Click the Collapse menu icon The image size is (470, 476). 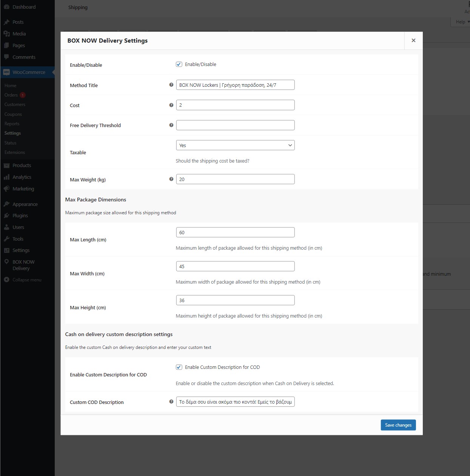(6, 280)
